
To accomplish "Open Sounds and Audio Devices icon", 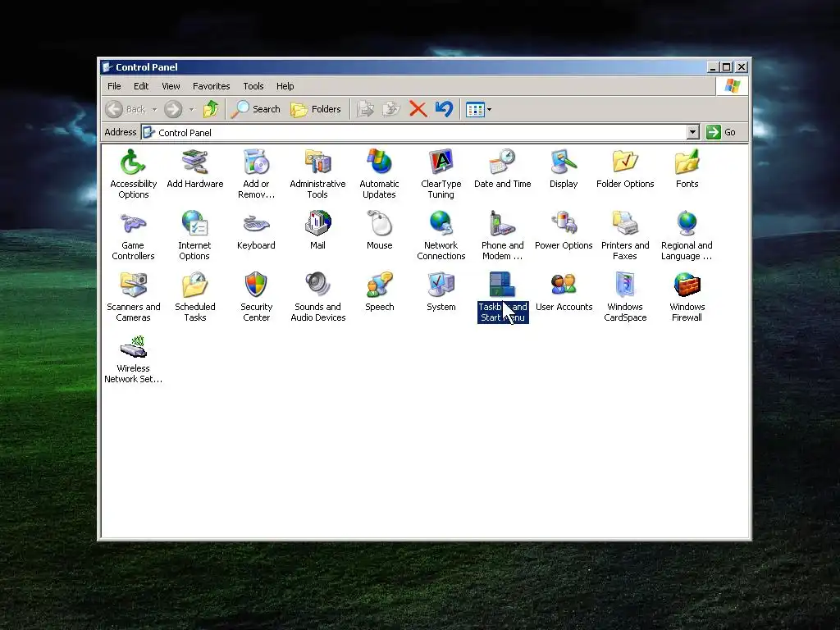I will tap(317, 285).
